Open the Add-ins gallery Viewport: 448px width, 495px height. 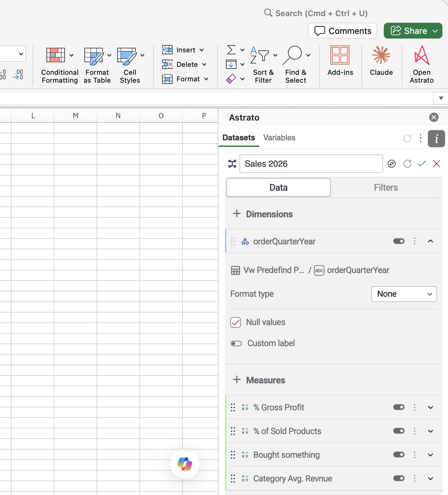click(x=340, y=61)
